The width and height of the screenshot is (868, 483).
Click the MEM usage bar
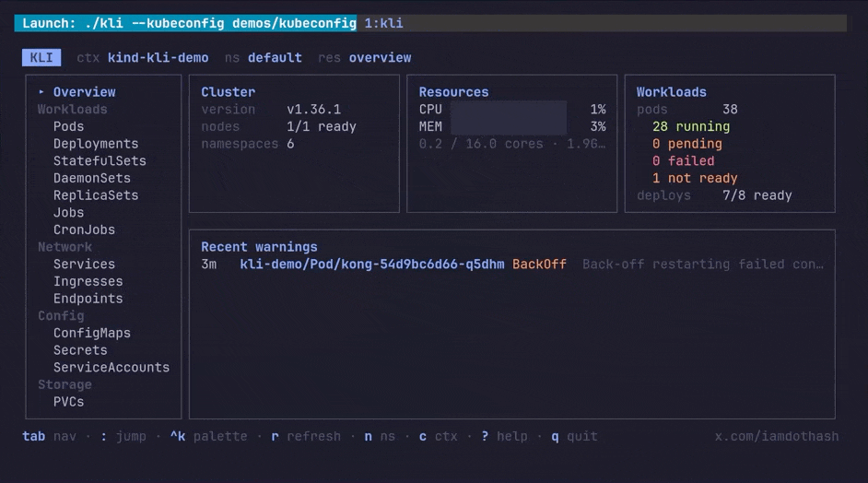(509, 126)
